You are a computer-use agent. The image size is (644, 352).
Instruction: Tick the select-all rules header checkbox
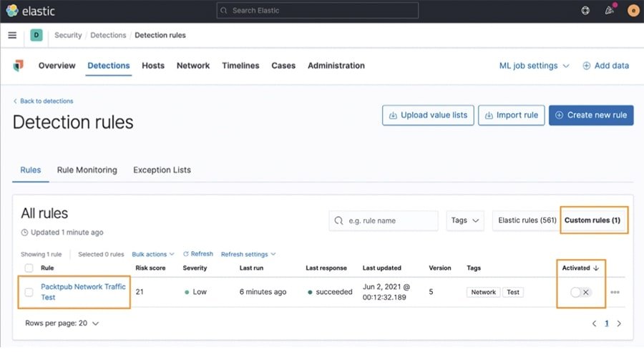tap(29, 268)
